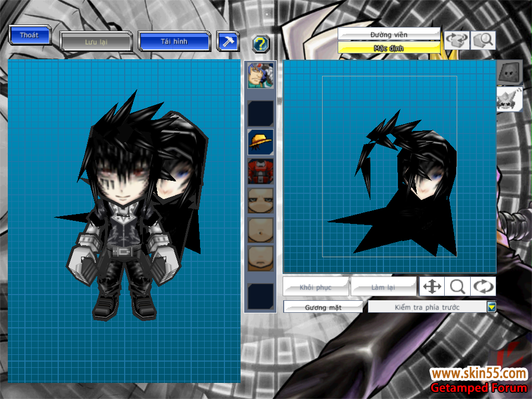Select the red armor body slot

point(261,171)
